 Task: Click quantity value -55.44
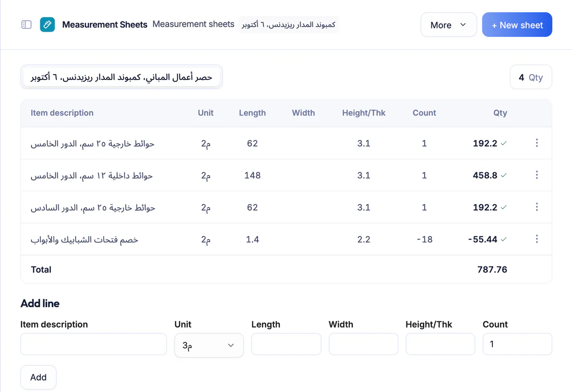pyautogui.click(x=483, y=239)
